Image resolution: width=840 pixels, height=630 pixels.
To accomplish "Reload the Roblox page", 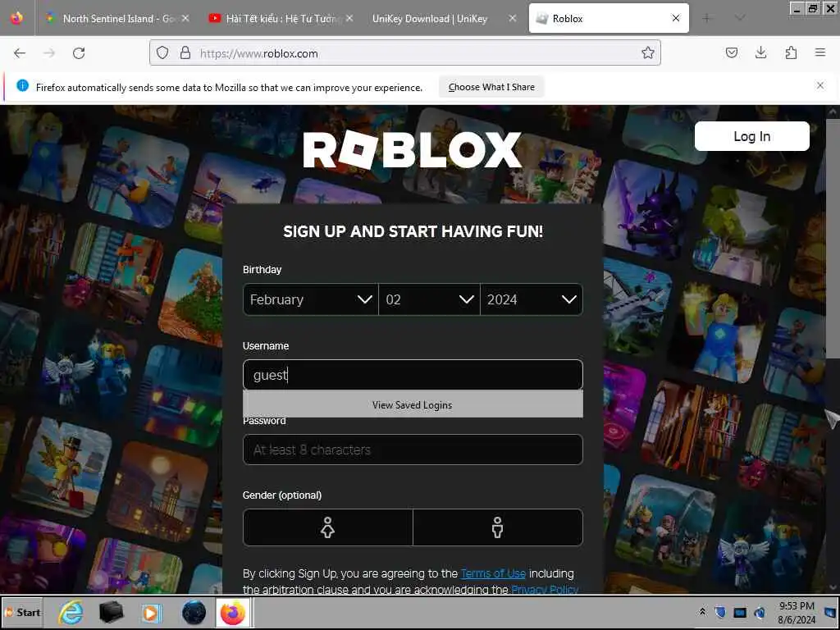I will [x=79, y=53].
